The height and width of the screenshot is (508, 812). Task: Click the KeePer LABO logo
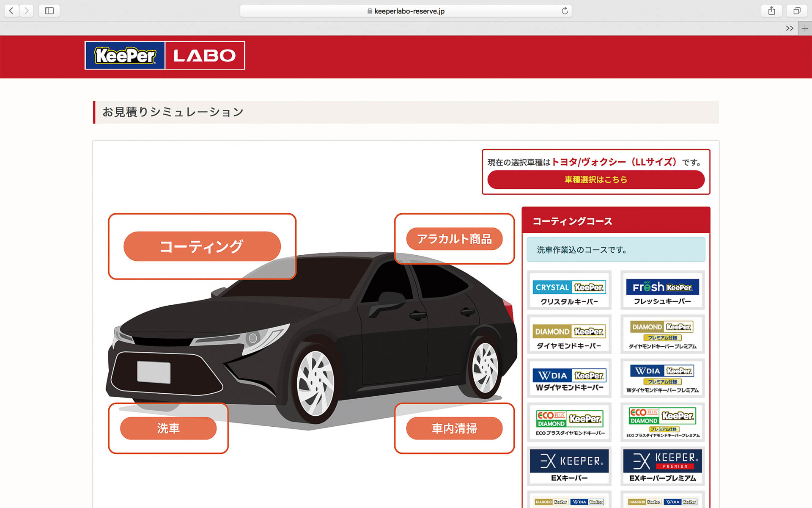(x=165, y=55)
